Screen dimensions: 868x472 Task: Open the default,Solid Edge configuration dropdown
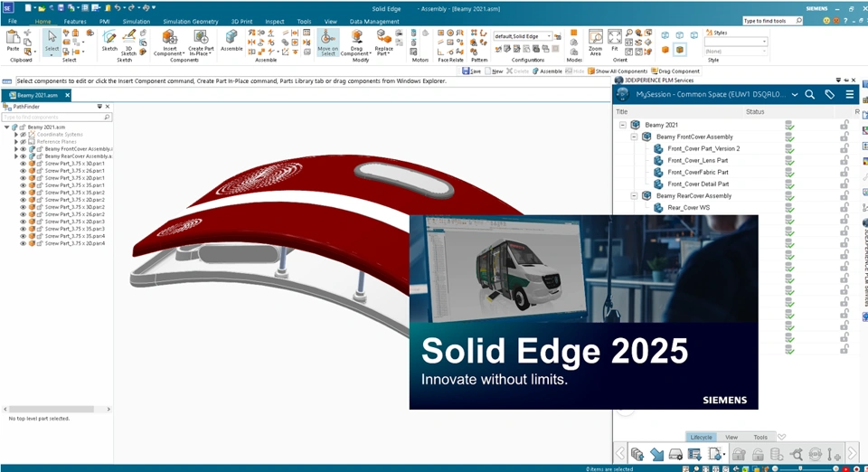click(x=549, y=36)
